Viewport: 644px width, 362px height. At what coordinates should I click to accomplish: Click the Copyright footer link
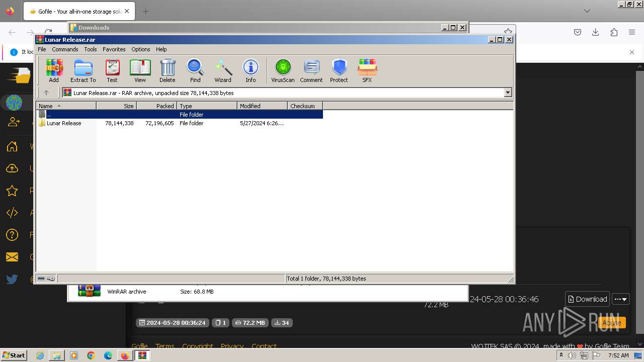(x=198, y=346)
